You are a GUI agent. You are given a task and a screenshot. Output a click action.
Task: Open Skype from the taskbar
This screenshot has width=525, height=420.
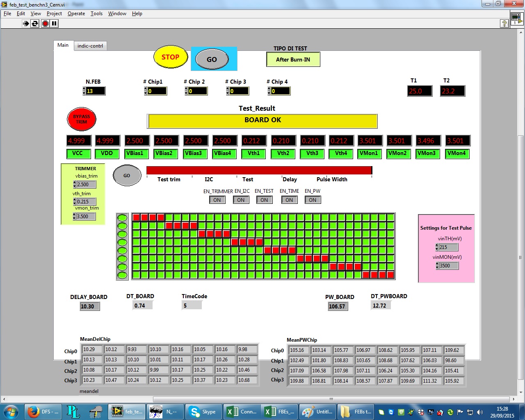point(203,412)
